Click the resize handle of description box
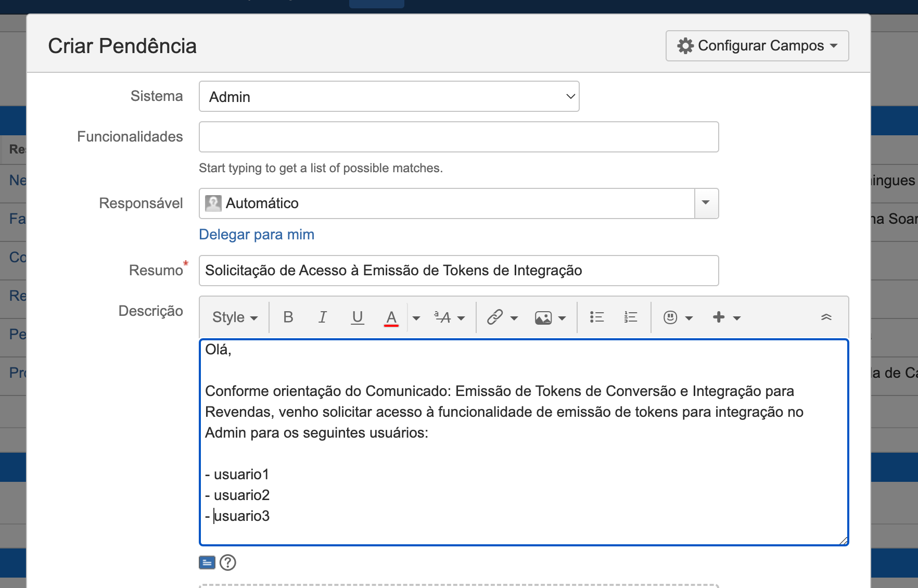The width and height of the screenshot is (918, 588). [843, 541]
